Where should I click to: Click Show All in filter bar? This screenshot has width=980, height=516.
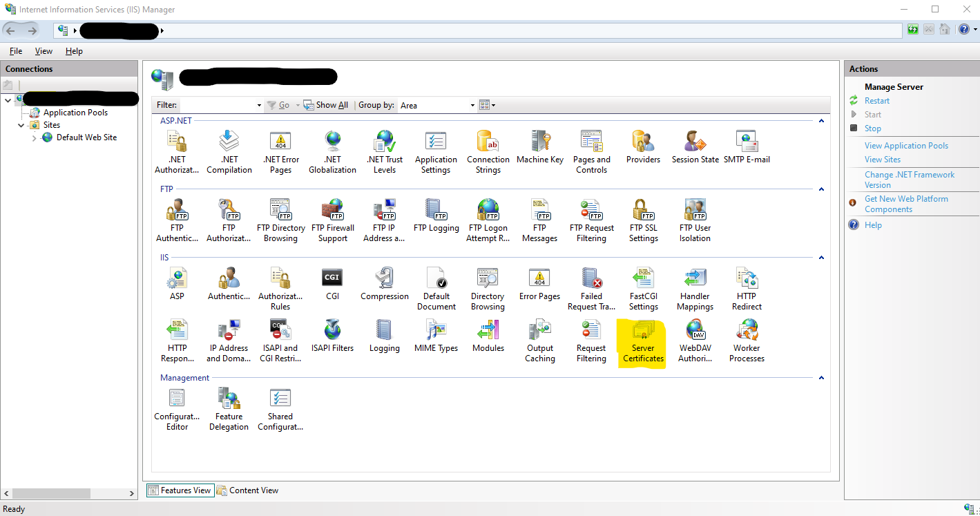tap(326, 105)
